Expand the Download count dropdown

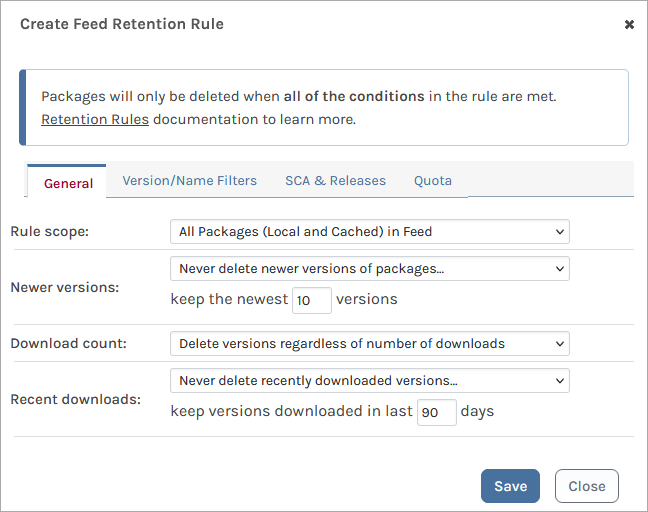[369, 344]
